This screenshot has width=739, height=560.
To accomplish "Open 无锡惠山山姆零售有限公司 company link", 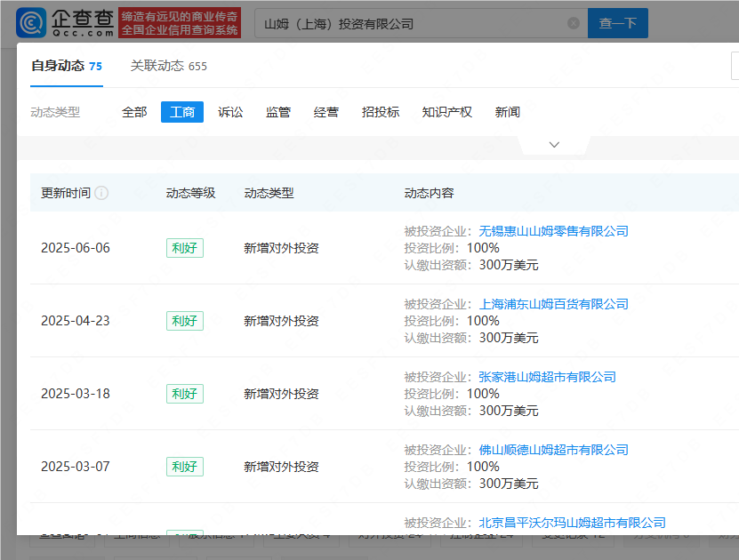I will [553, 231].
